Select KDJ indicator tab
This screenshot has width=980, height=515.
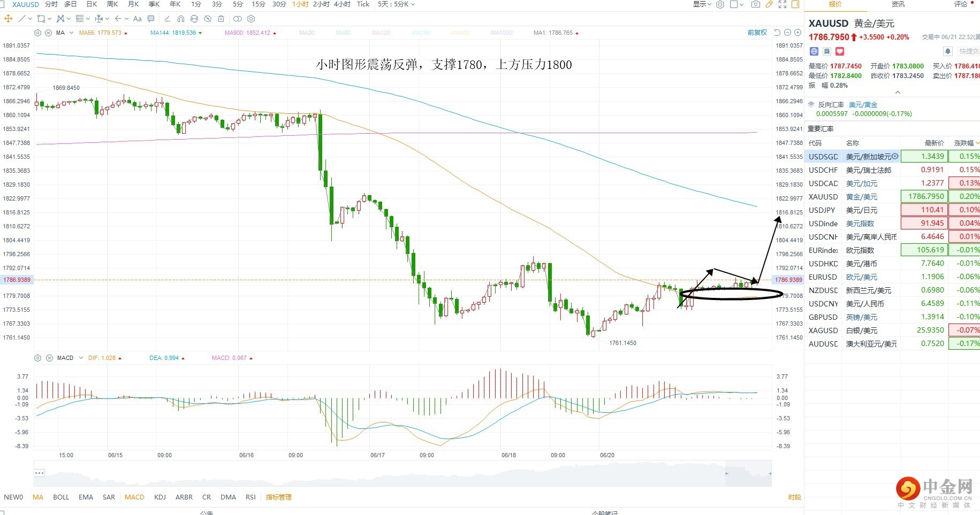coord(159,497)
